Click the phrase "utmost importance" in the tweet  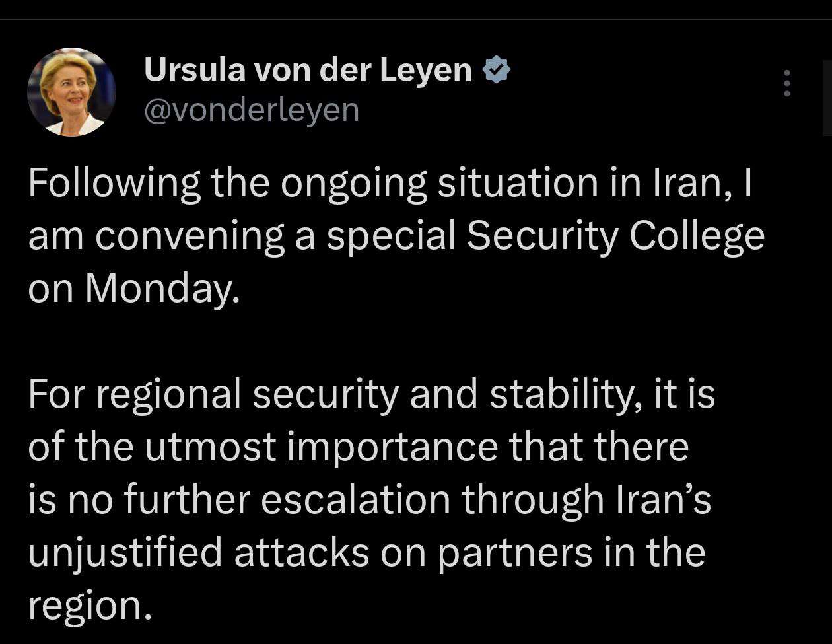coord(321,447)
